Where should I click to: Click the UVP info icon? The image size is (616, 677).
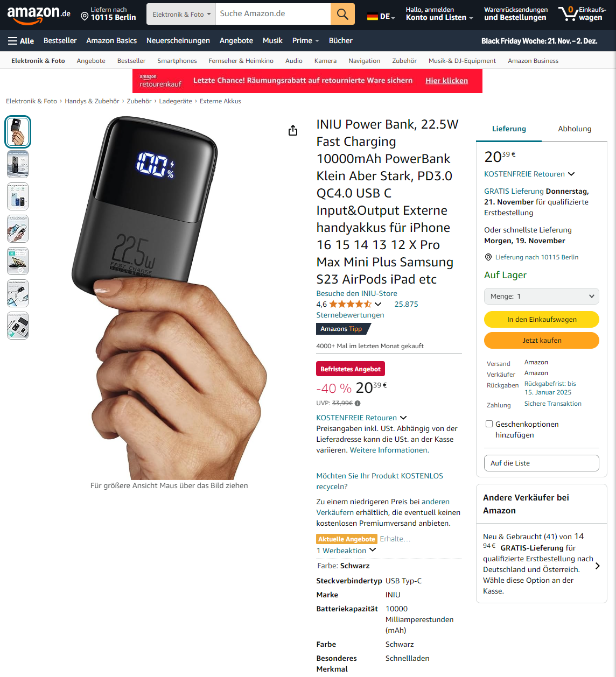(358, 403)
